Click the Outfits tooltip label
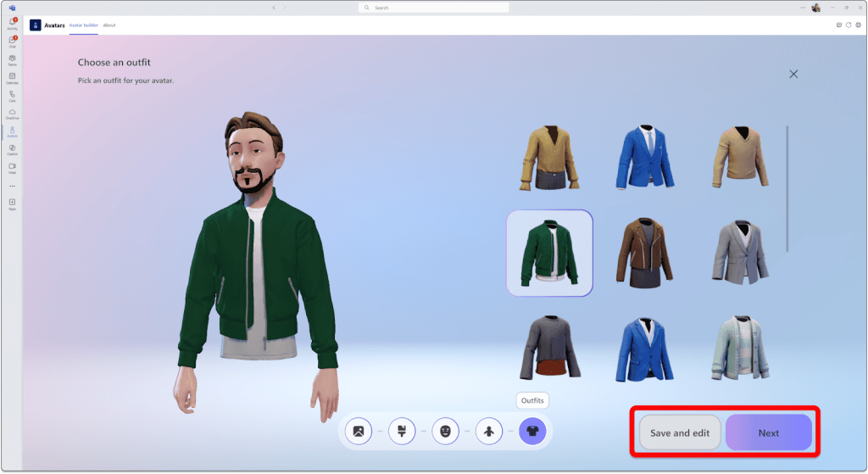The width and height of the screenshot is (868, 474). pyautogui.click(x=532, y=400)
